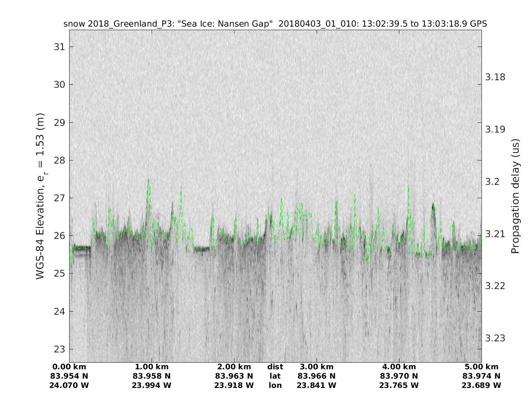Click the 'dist' legend label below axis
The image size is (532, 399).
coord(275,367)
